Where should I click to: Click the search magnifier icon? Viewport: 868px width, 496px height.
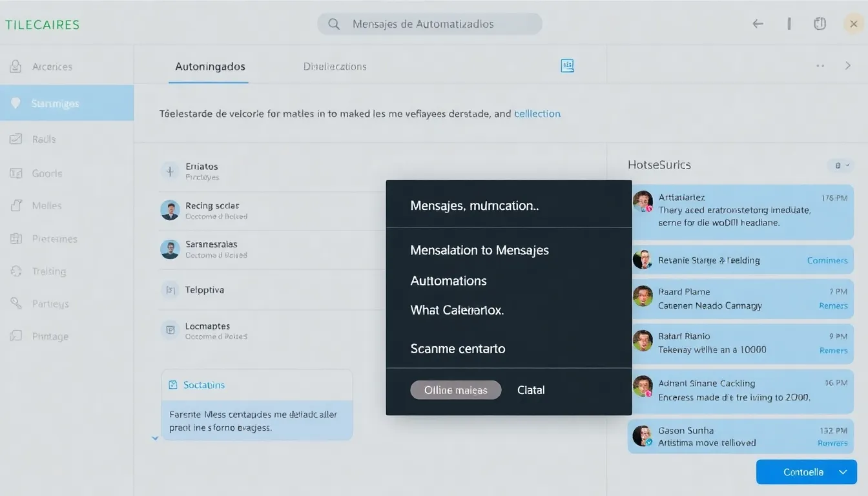coord(334,24)
